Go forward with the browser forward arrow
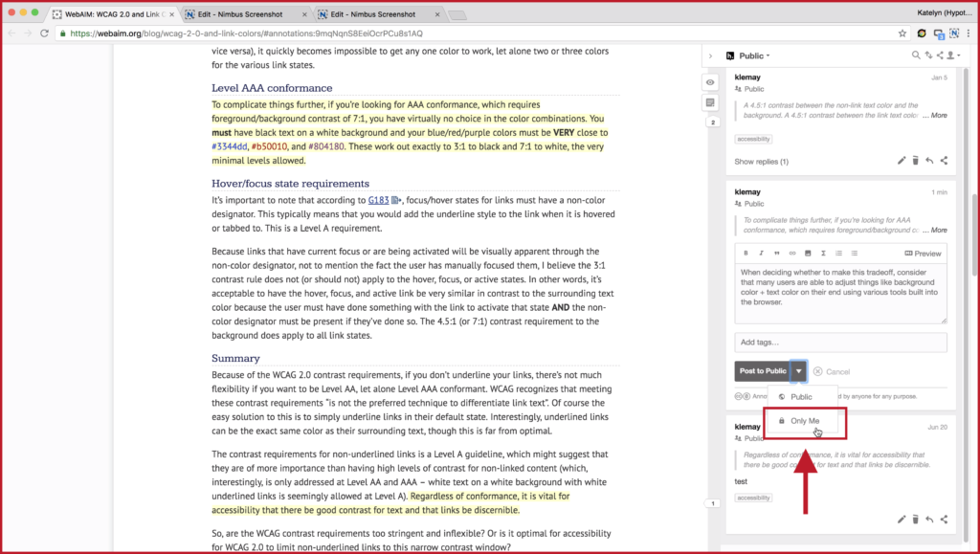This screenshot has width=980, height=554. 28,33
